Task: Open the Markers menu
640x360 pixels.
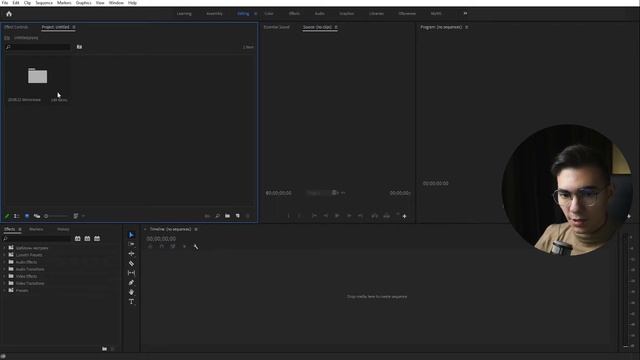Action: pos(64,3)
